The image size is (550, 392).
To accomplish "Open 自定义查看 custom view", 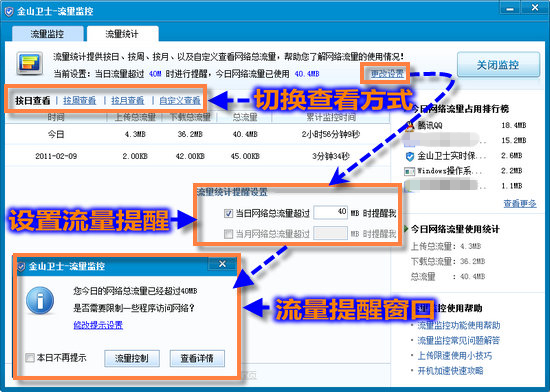I will tap(180, 101).
